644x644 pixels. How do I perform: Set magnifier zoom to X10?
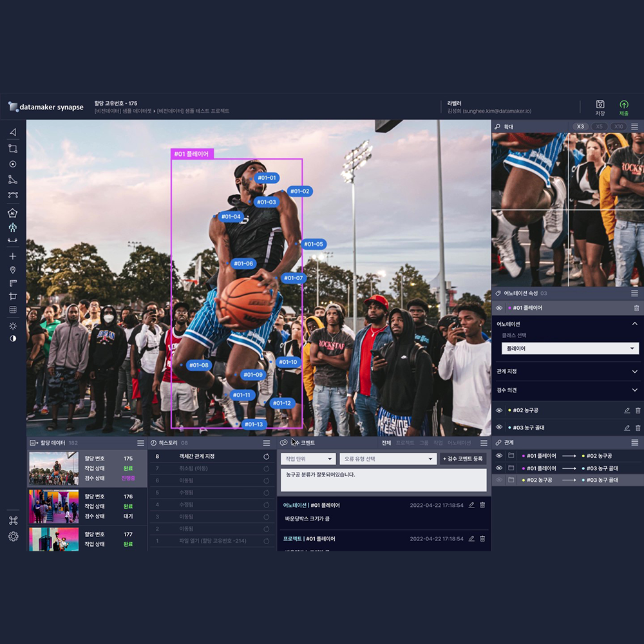618,126
